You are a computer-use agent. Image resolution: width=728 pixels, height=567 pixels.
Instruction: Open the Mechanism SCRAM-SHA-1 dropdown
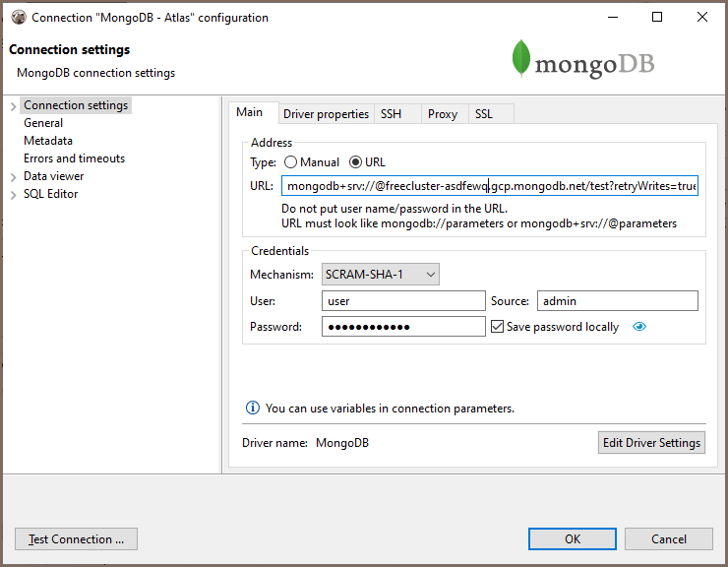coord(380,275)
